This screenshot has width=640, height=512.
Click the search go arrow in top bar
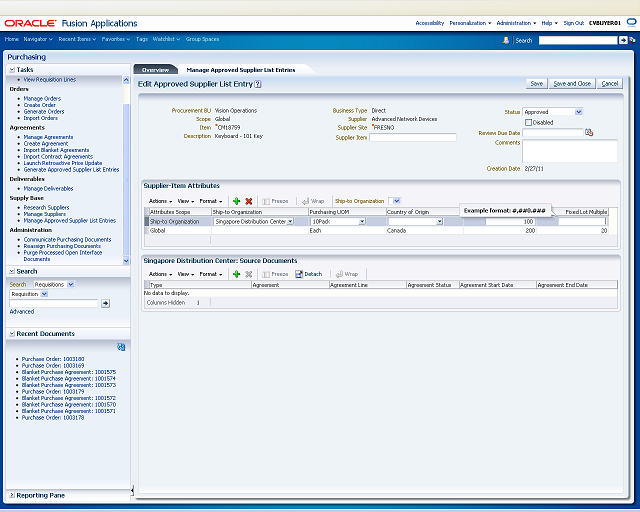click(x=623, y=40)
